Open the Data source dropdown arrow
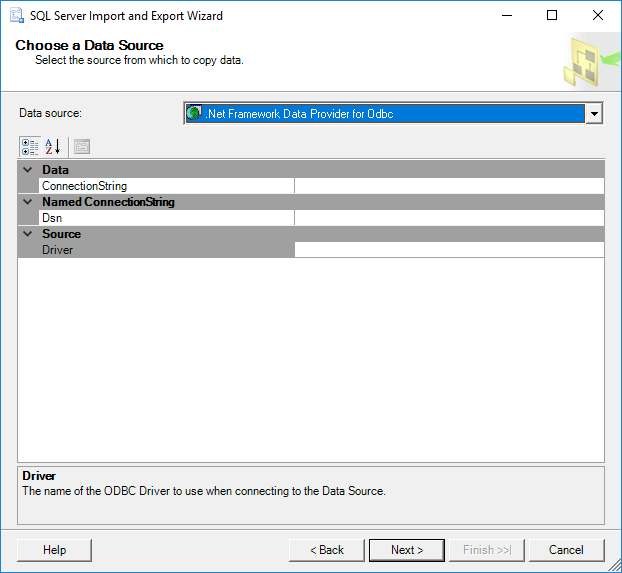 click(595, 114)
